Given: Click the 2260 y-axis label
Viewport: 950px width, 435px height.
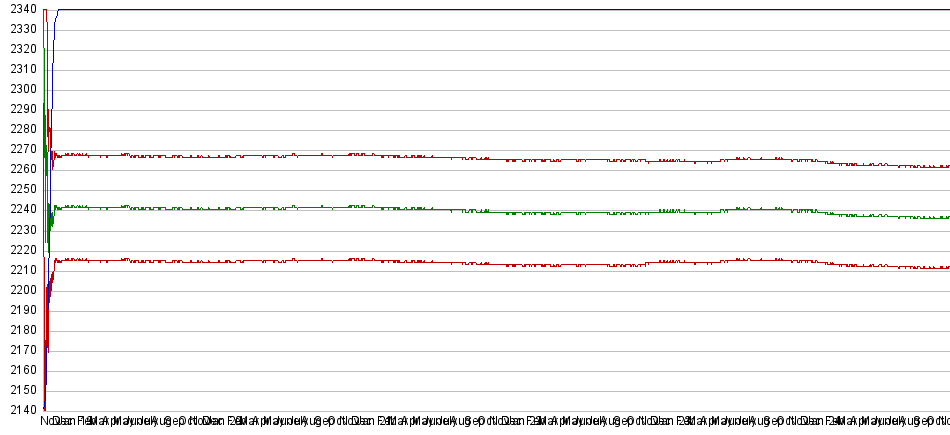Looking at the screenshot, I should pyautogui.click(x=20, y=169).
